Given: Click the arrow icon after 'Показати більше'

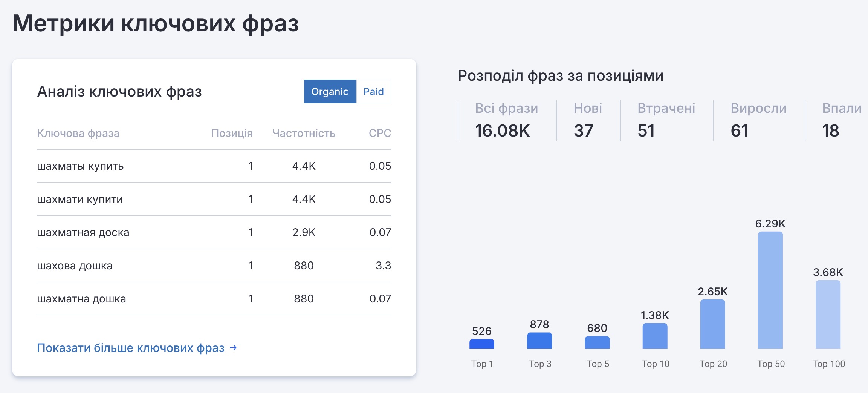Looking at the screenshot, I should coord(233,348).
